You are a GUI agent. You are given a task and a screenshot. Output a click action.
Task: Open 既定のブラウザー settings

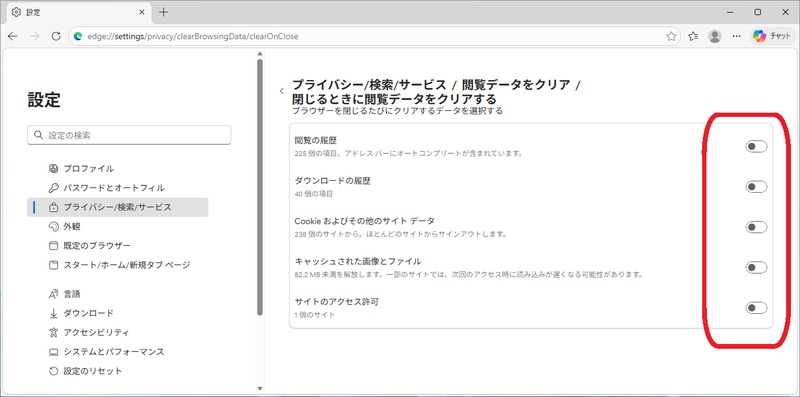tap(117, 246)
